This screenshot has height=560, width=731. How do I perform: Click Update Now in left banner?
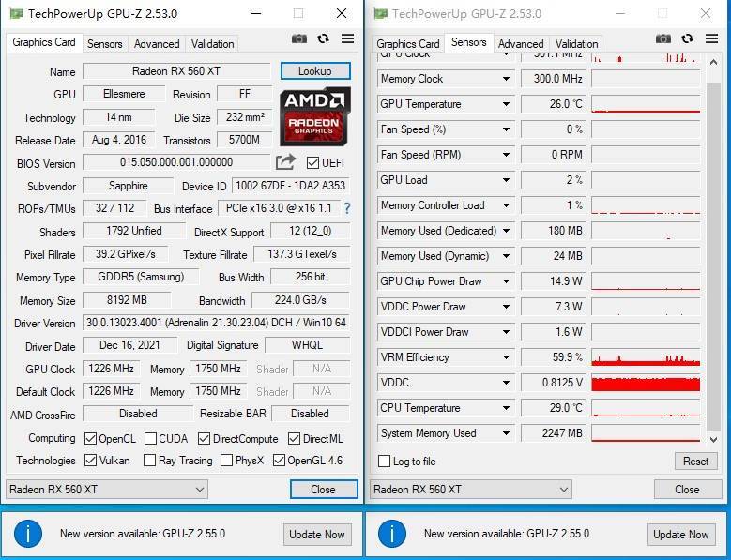pos(317,535)
